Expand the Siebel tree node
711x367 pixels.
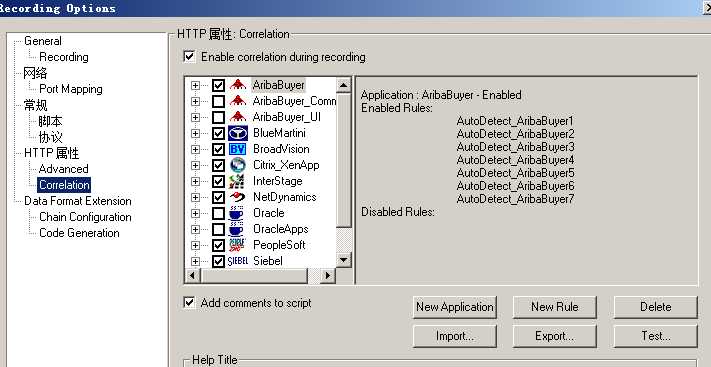(195, 261)
